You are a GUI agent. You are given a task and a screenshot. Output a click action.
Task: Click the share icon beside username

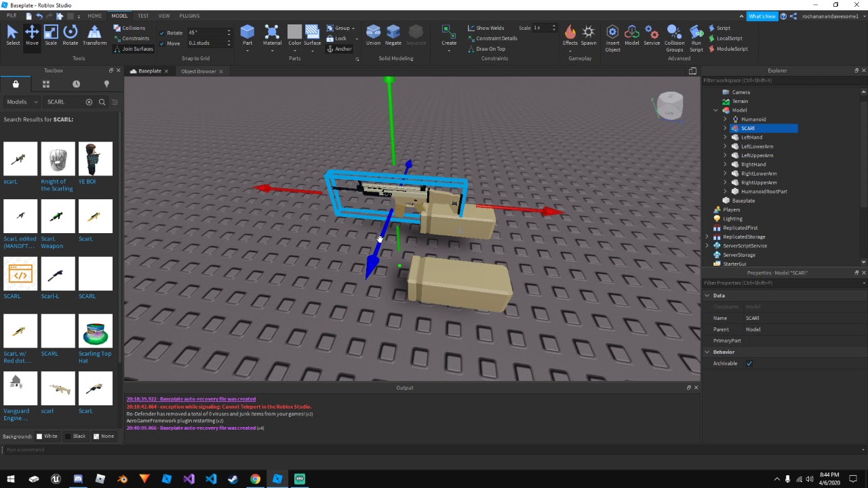pyautogui.click(x=794, y=16)
